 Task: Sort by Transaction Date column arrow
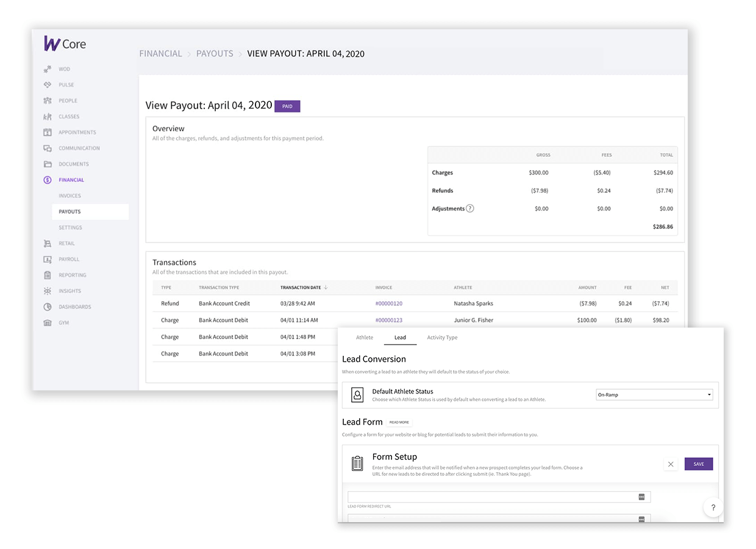pos(326,287)
